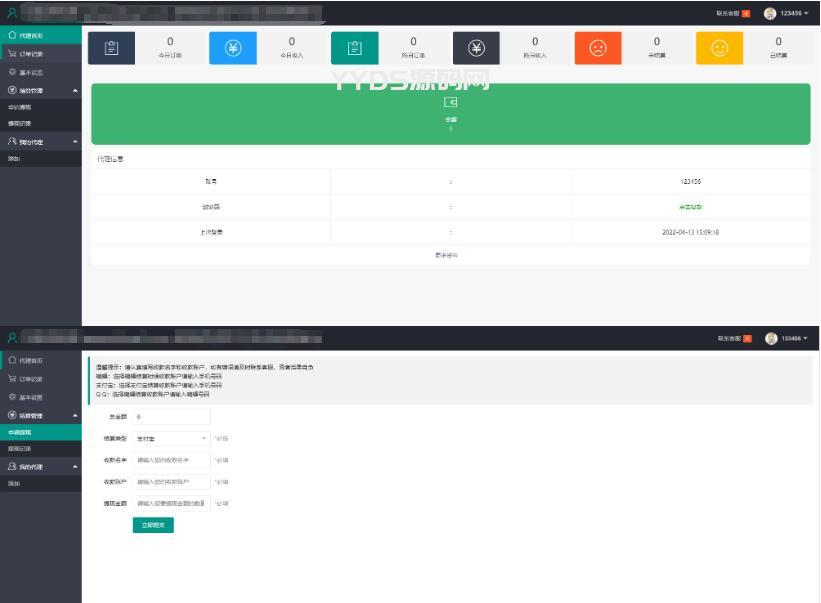Go to 代理首页 from the withdrawal form sidebar
821x603 pixels.
(31, 360)
